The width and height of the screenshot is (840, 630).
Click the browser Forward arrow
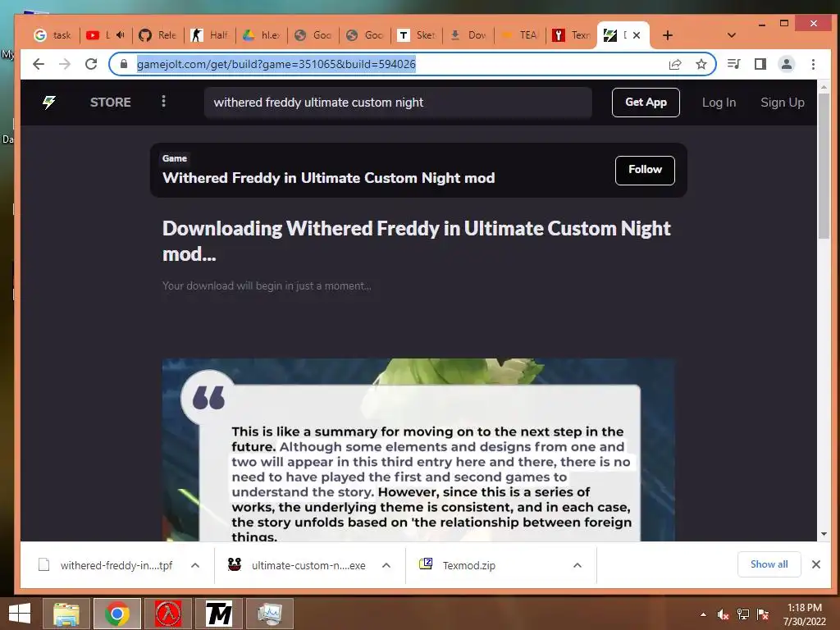click(x=65, y=64)
